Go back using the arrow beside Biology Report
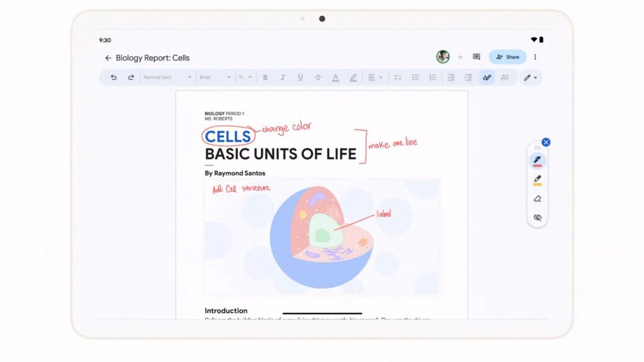Image resolution: width=644 pixels, height=362 pixels. (108, 58)
